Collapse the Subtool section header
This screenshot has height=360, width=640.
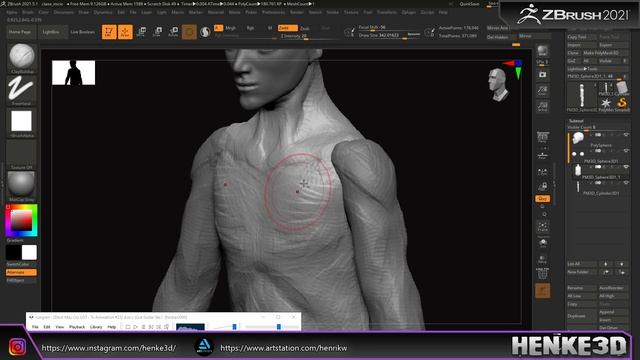tap(576, 121)
